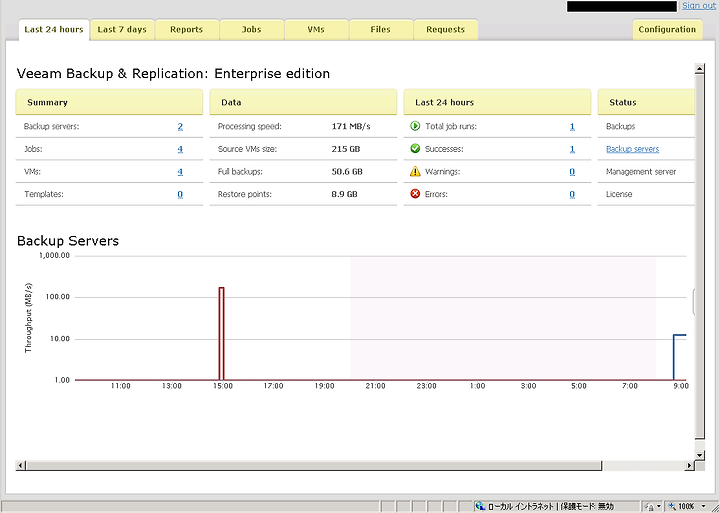Open the Reports tab
Viewport: 720px width, 513px height.
coord(186,29)
